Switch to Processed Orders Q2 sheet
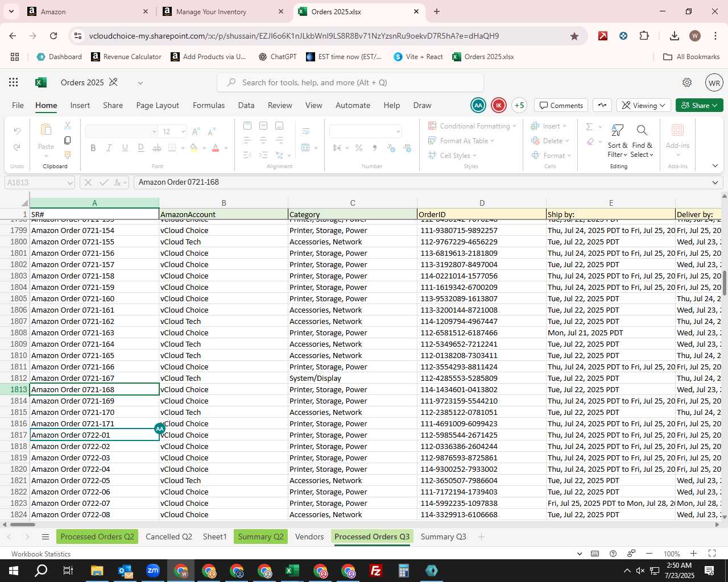The width and height of the screenshot is (728, 582). (x=97, y=537)
